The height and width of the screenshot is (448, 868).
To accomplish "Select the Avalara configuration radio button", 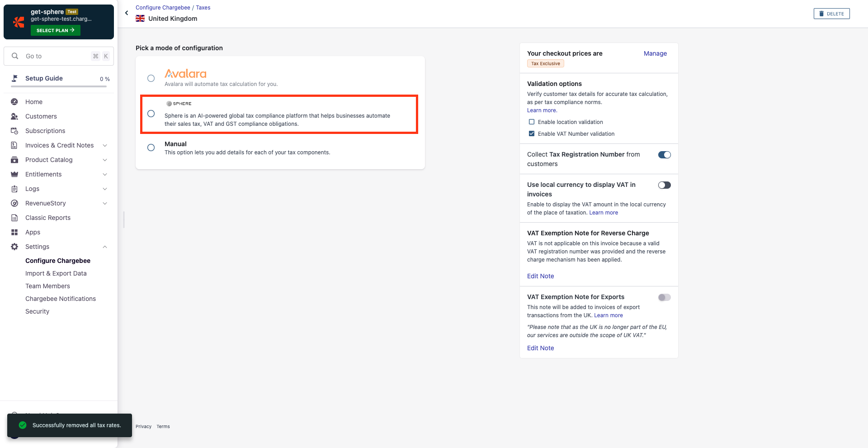I will (x=151, y=78).
